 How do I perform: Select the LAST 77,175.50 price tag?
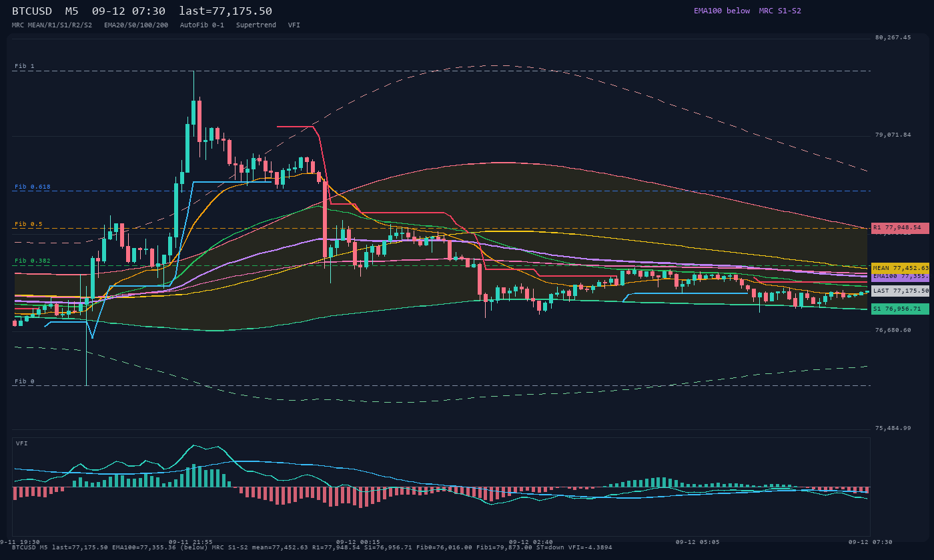(x=900, y=291)
